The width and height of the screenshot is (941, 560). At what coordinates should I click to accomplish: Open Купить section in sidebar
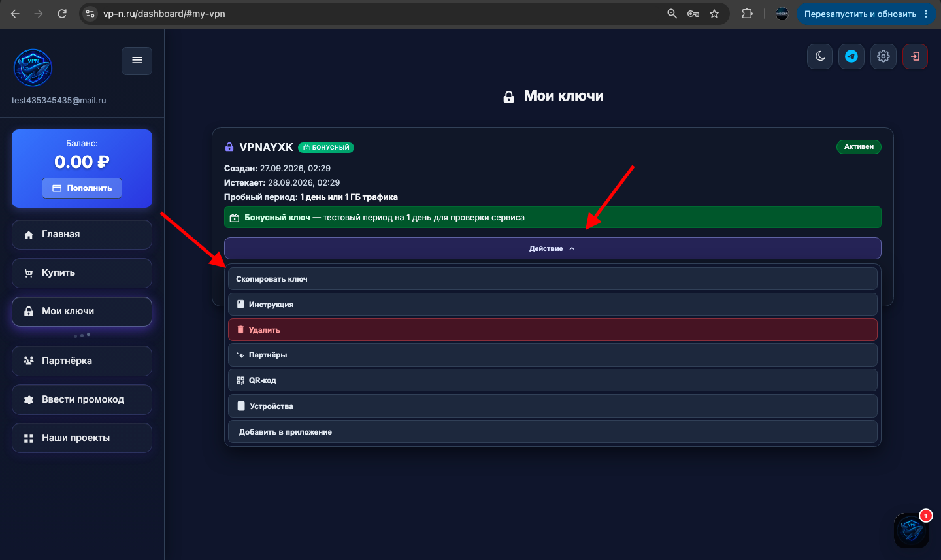pos(82,272)
